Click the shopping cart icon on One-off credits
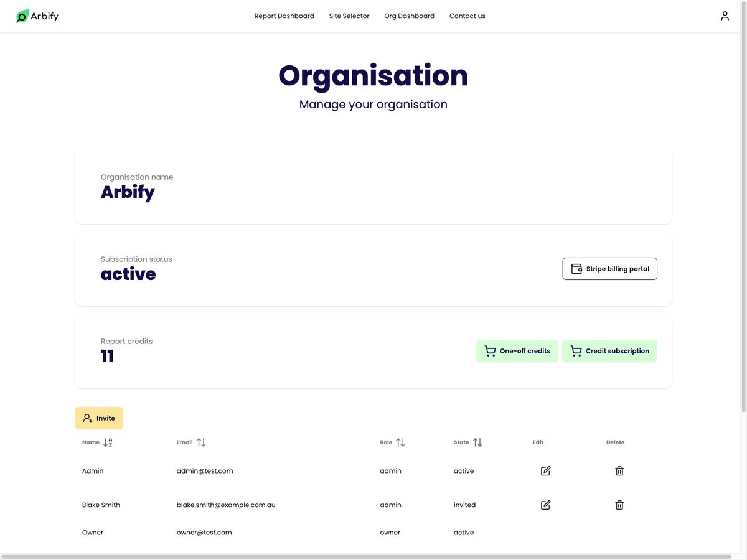Viewport: 747px width, 560px height. point(489,350)
